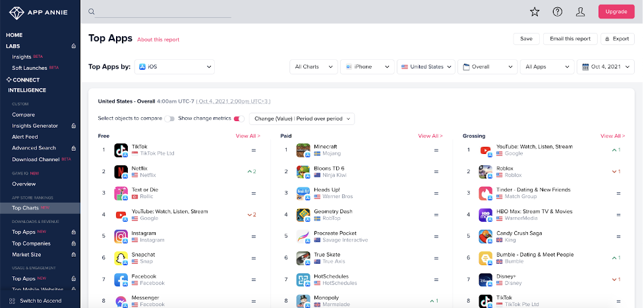Click Email this report button
This screenshot has width=644, height=308.
coord(570,39)
